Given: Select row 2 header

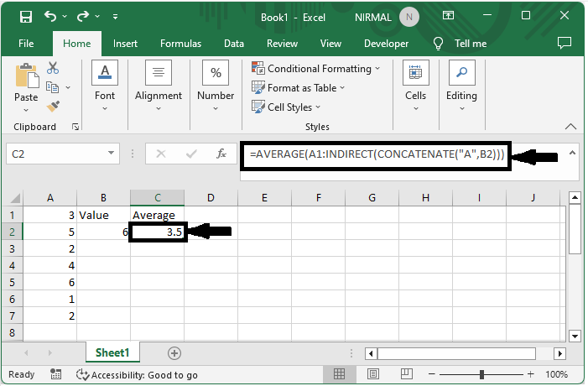Looking at the screenshot, I should (12, 232).
